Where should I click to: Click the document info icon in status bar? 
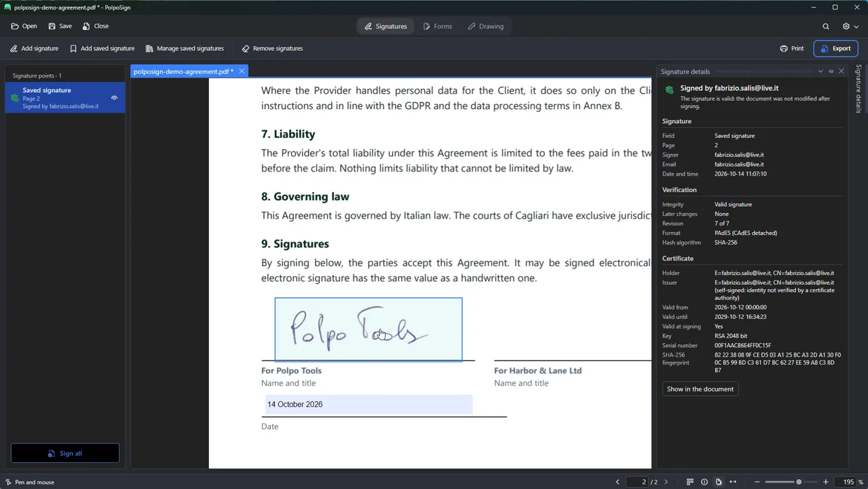[x=704, y=482]
